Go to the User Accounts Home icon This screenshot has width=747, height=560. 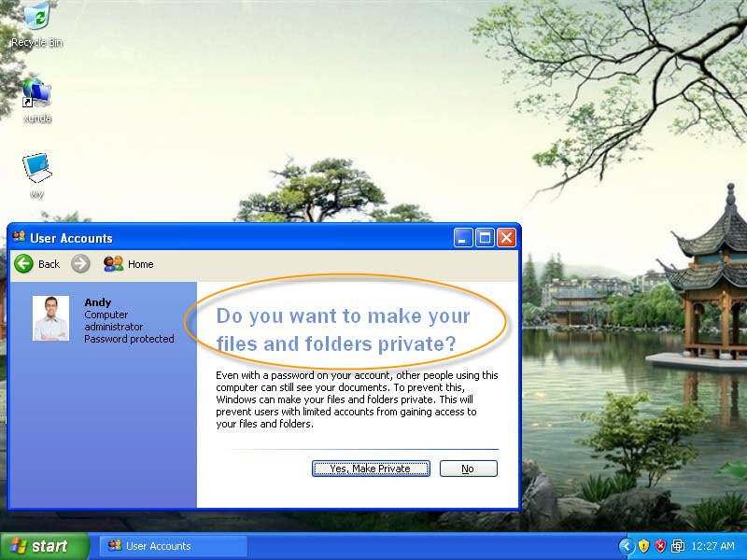coord(113,264)
